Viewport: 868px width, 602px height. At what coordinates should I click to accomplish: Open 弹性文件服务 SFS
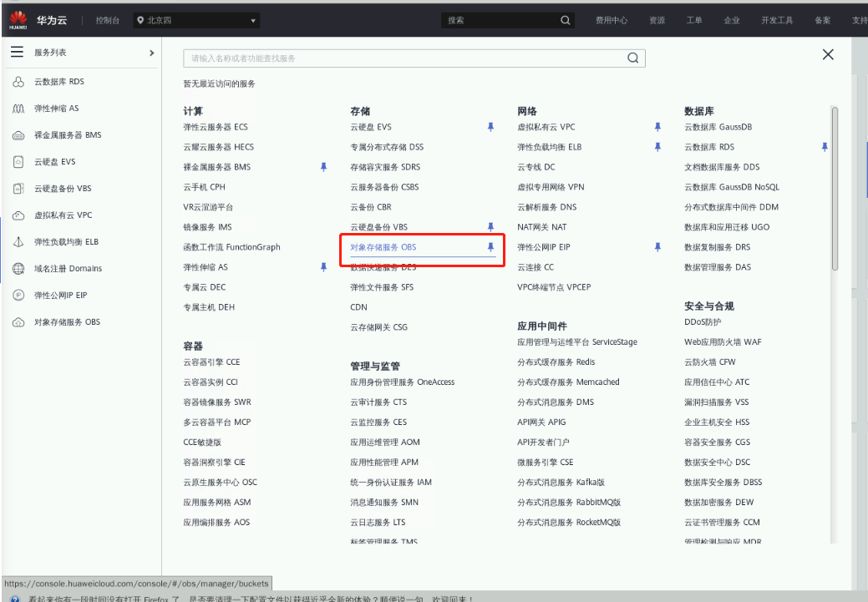coord(382,287)
